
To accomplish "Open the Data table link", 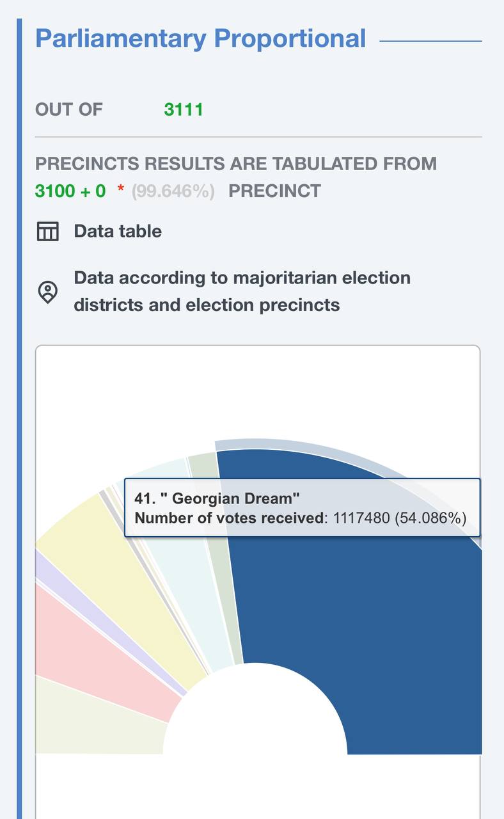I will pos(118,231).
